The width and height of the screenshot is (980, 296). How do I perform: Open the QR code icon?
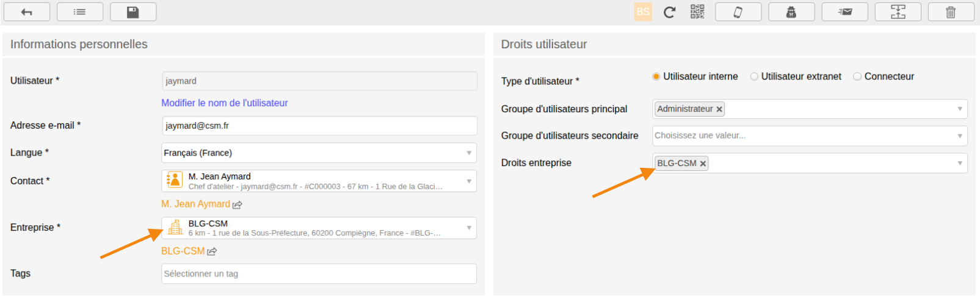tap(697, 12)
